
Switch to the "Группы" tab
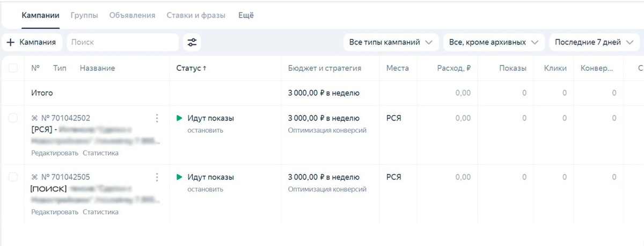point(84,16)
